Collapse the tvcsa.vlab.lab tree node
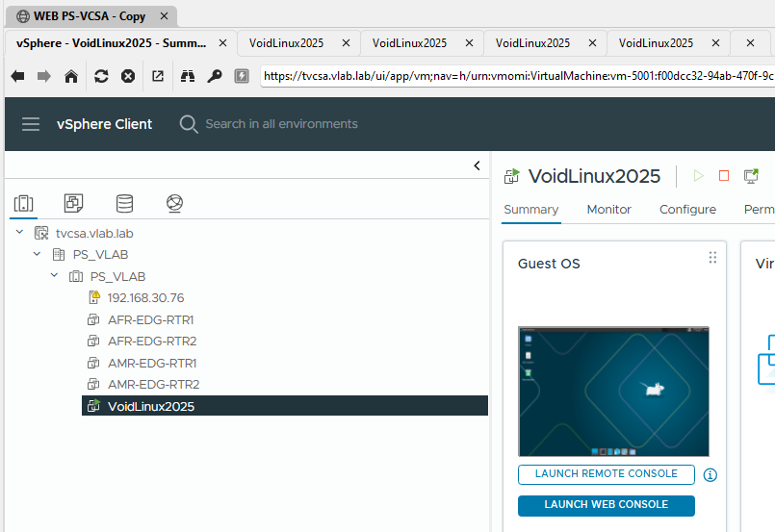Screen dimensions: 775x532 20,232
